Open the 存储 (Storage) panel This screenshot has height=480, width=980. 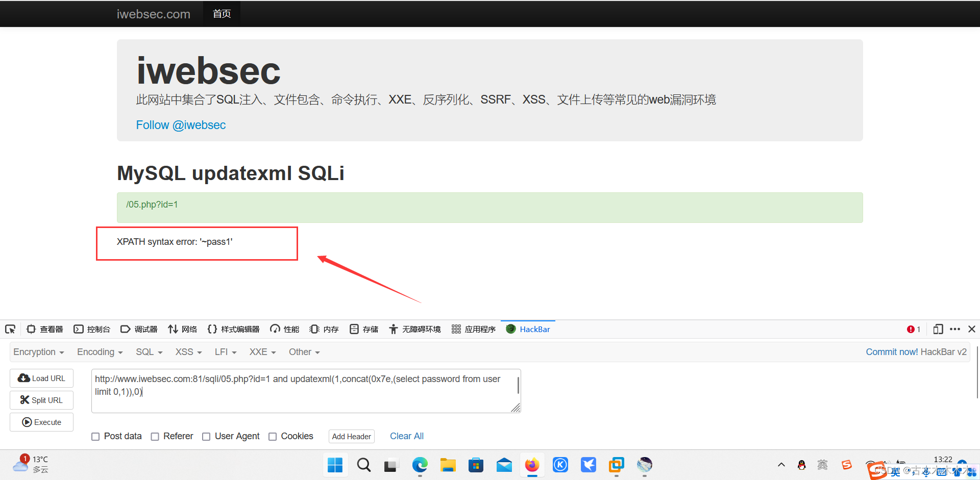pyautogui.click(x=363, y=329)
